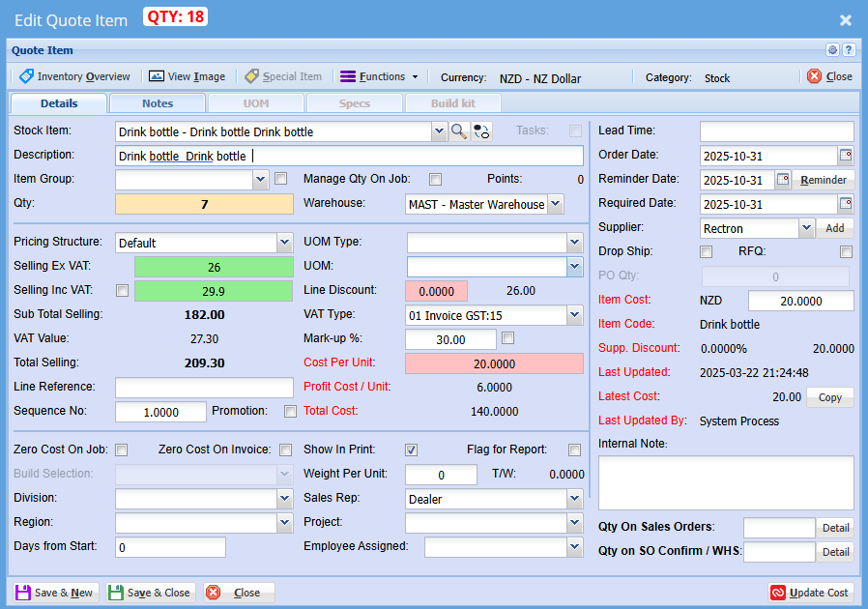The height and width of the screenshot is (609, 868).
Task: Click the green Selling Ex VAT field
Action: click(213, 267)
